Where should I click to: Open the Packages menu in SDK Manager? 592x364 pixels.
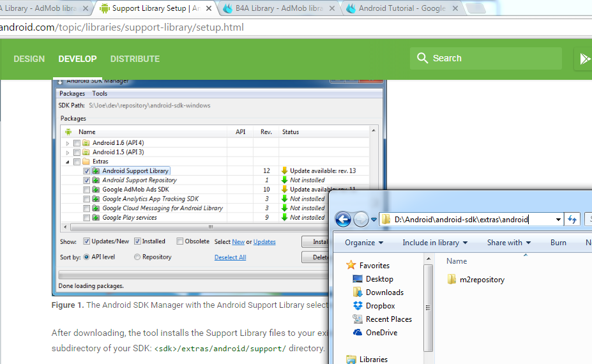coord(72,93)
